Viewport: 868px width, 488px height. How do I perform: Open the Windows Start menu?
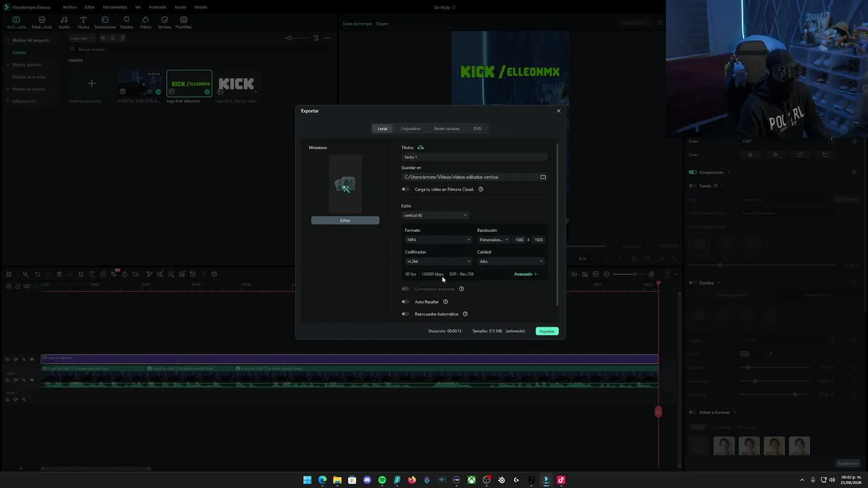tap(307, 480)
